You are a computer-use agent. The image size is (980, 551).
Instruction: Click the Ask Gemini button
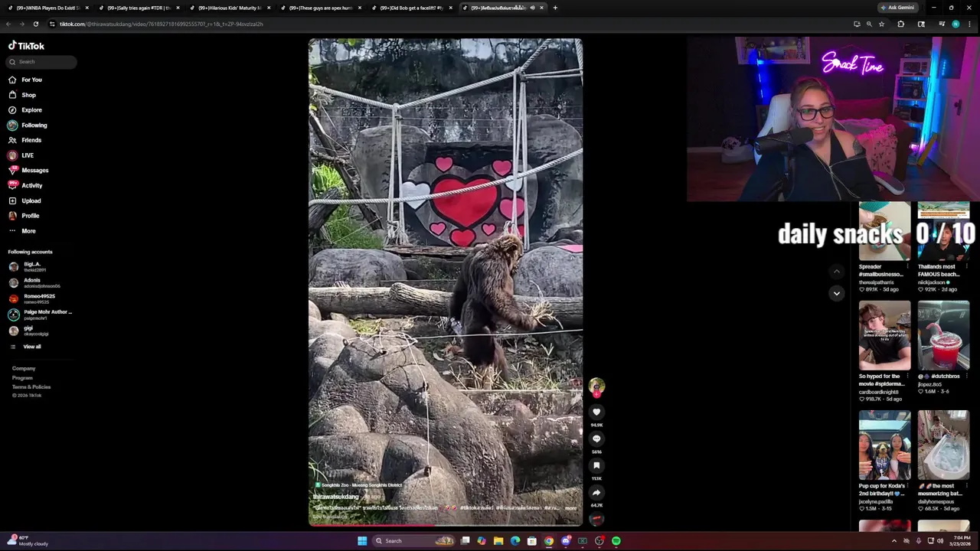coord(899,8)
